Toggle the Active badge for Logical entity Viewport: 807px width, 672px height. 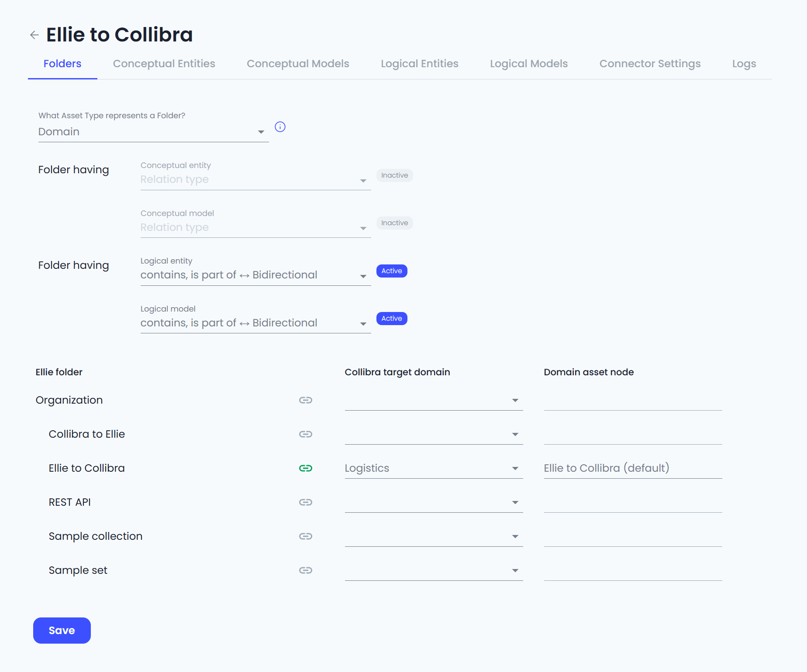coord(392,271)
